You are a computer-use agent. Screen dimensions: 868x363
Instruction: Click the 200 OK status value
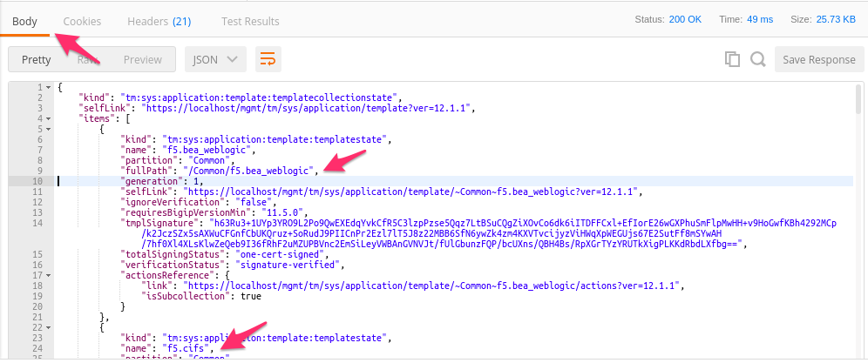coord(685,19)
